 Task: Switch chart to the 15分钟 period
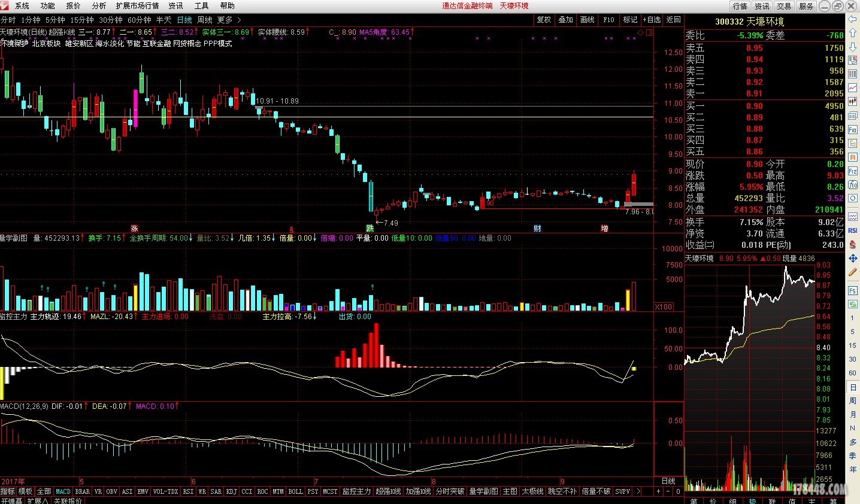pos(82,20)
